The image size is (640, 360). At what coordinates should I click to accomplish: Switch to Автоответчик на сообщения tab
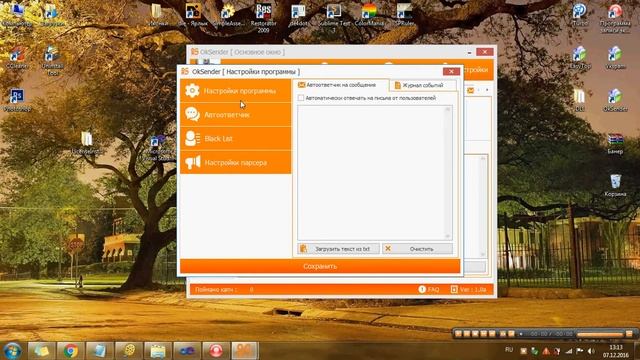coord(340,85)
